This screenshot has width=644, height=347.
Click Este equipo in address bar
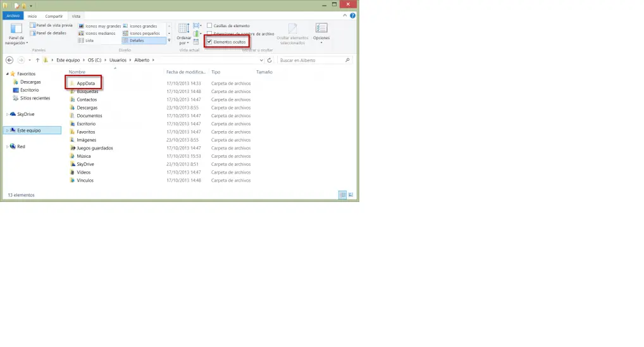point(68,60)
